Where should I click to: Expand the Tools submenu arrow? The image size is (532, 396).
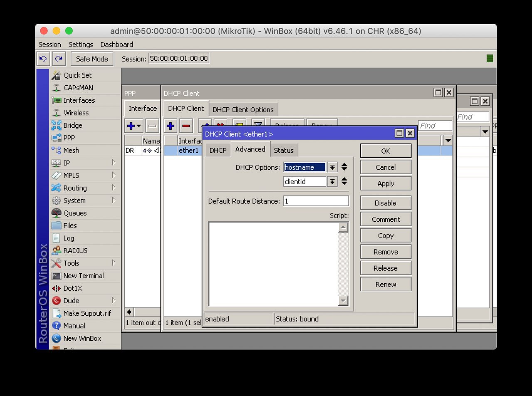tap(114, 263)
